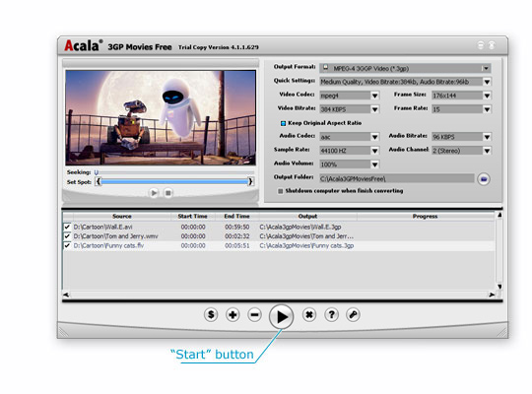Click the Start Time column header
This screenshot has width=532, height=394.
(192, 216)
